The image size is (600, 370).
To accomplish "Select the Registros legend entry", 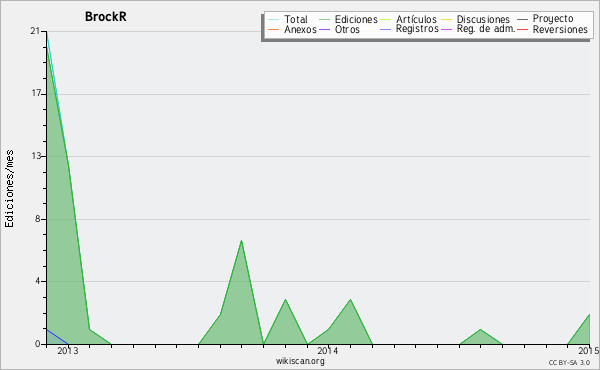I will click(x=417, y=29).
